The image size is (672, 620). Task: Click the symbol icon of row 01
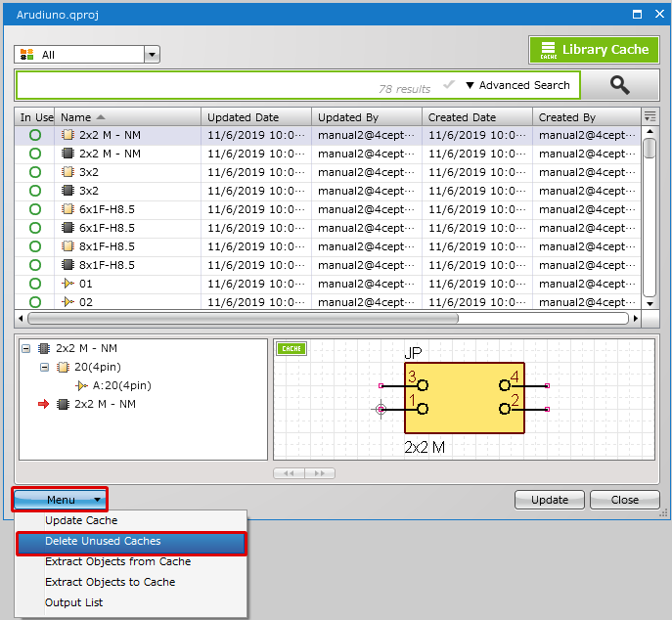click(67, 284)
